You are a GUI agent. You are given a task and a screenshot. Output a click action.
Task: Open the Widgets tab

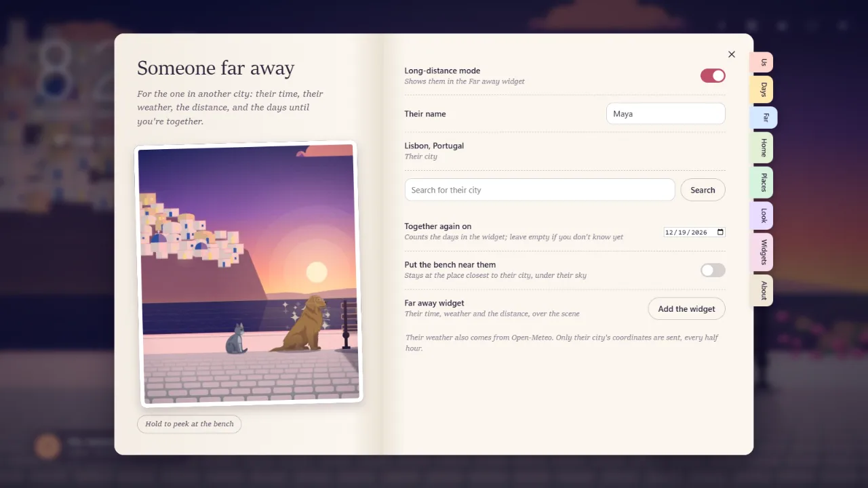tap(763, 251)
